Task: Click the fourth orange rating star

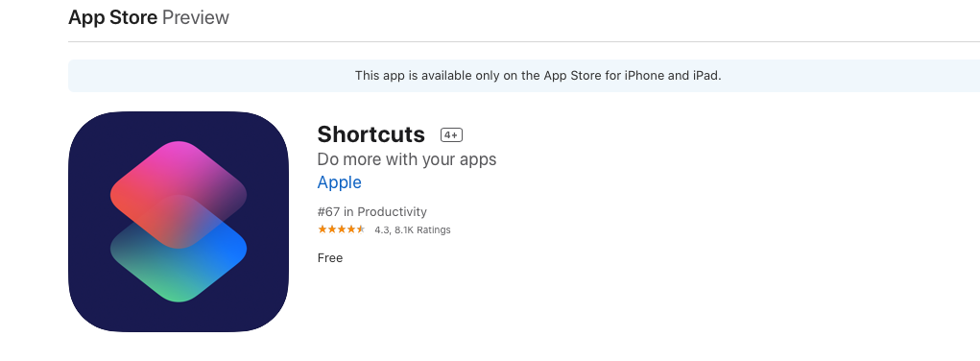Action: pos(350,229)
